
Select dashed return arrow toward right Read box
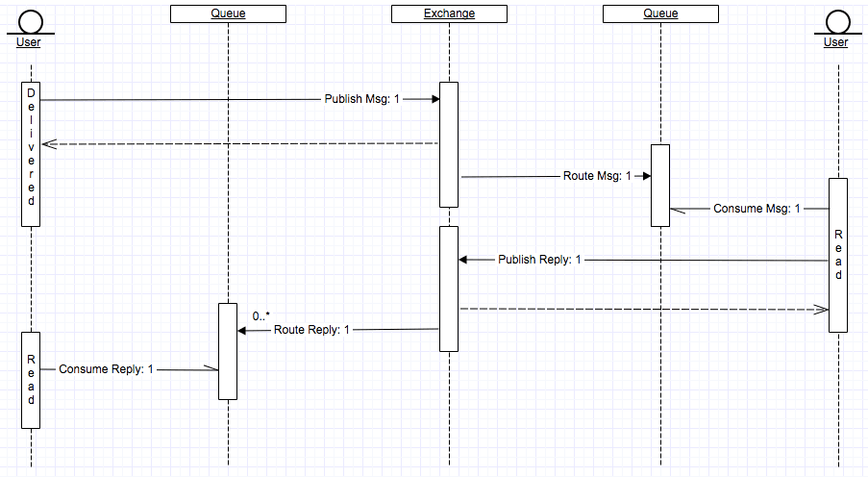[x=644, y=309]
